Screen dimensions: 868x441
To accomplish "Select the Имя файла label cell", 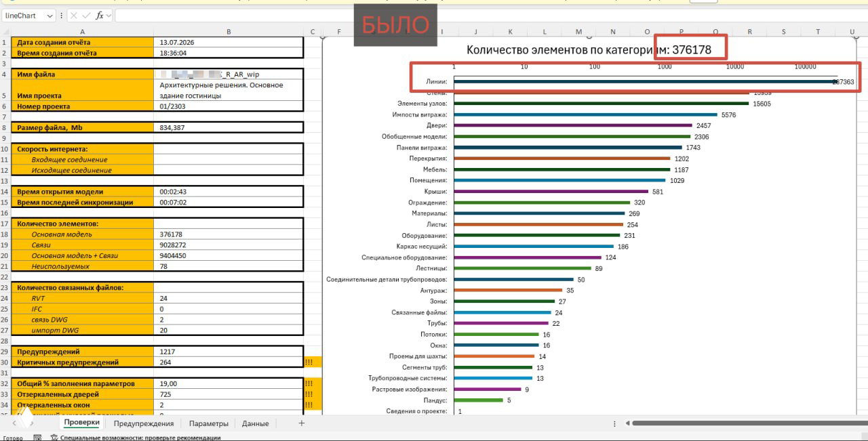I will (83, 75).
